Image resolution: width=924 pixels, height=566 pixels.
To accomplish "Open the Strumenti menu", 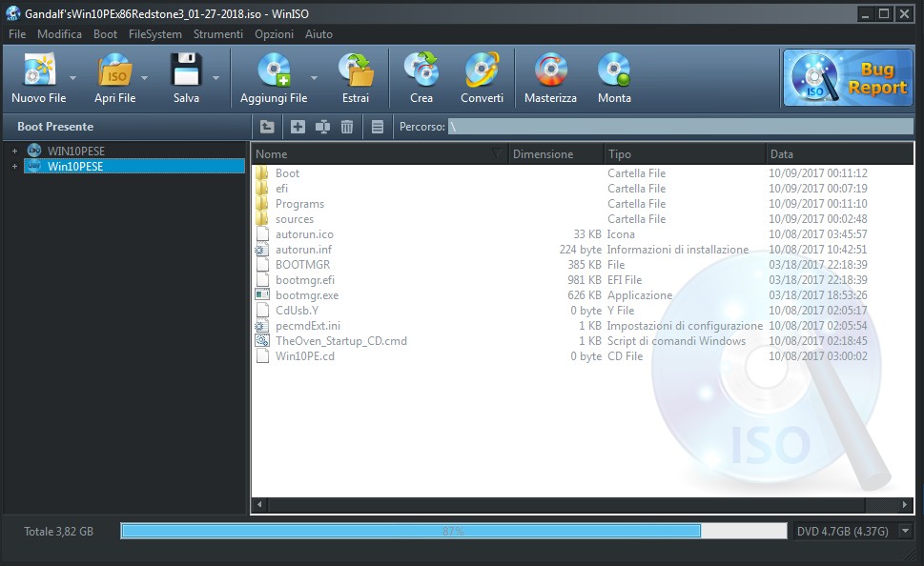I will [218, 34].
